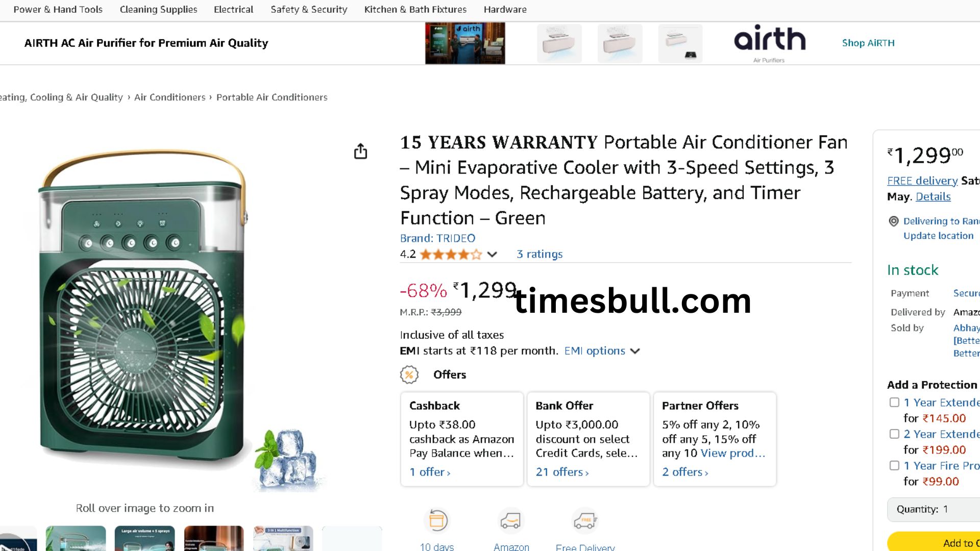The width and height of the screenshot is (980, 551).
Task: Click the Shop AiRTH link
Action: coord(868,43)
